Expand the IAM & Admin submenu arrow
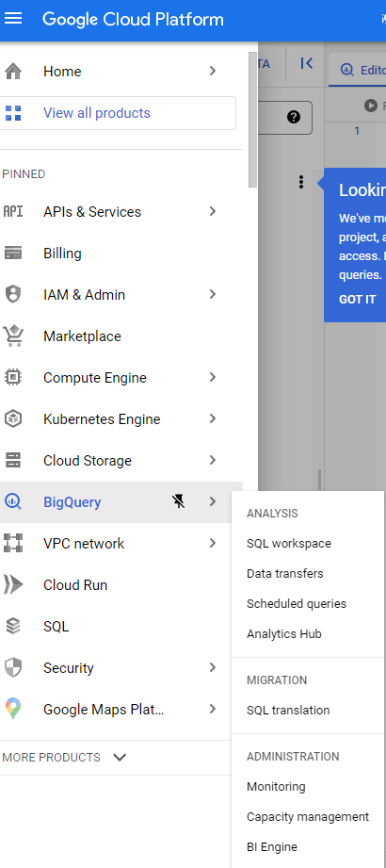386x868 pixels. pyautogui.click(x=213, y=294)
